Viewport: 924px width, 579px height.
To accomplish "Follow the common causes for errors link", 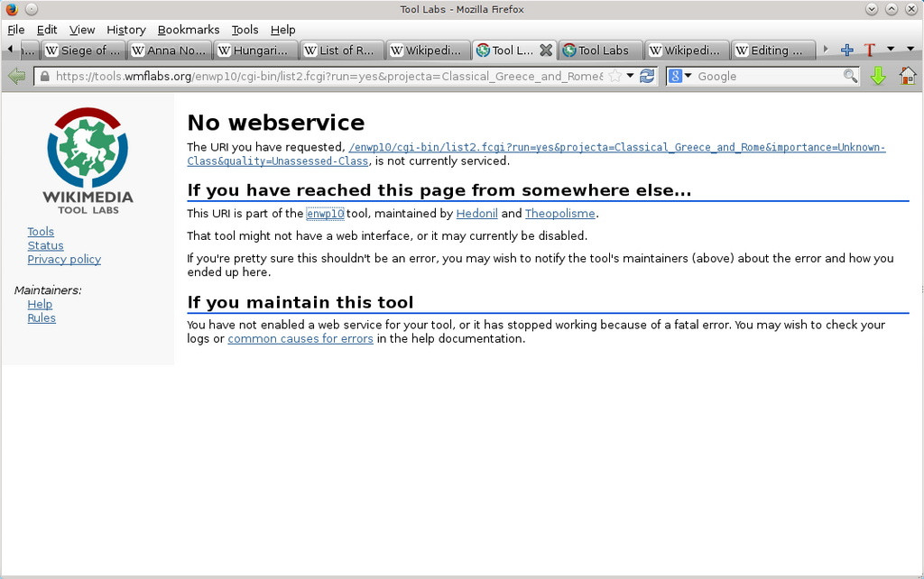I will [x=300, y=339].
